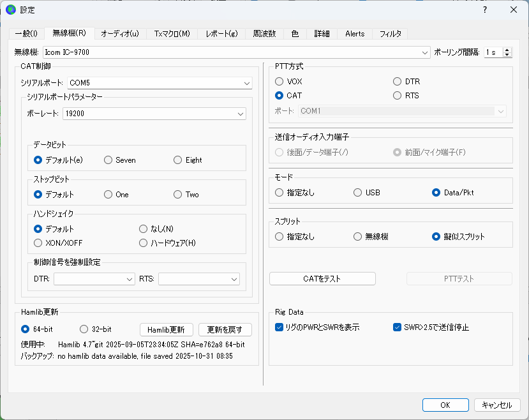
Task: Click the Hamlib 4.7~git version text
Action: tap(151, 345)
